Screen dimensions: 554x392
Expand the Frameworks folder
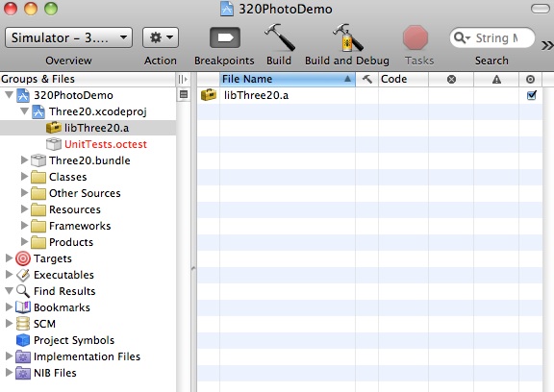[x=24, y=225]
